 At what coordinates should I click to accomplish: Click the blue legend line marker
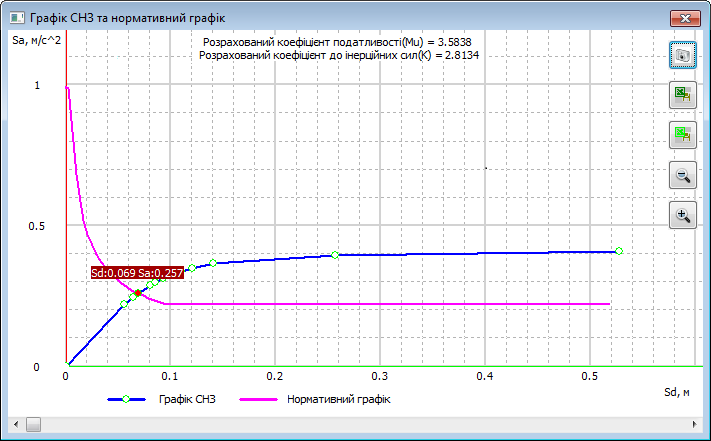126,399
